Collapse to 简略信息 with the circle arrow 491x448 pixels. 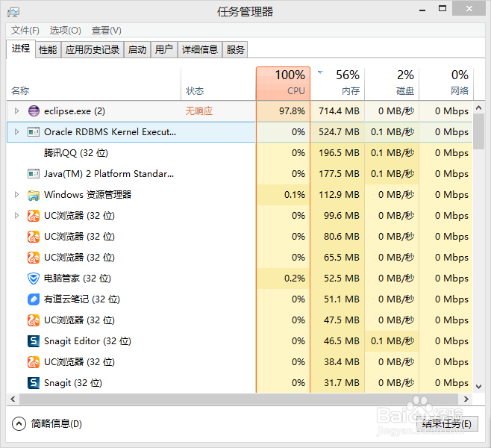tap(19, 424)
